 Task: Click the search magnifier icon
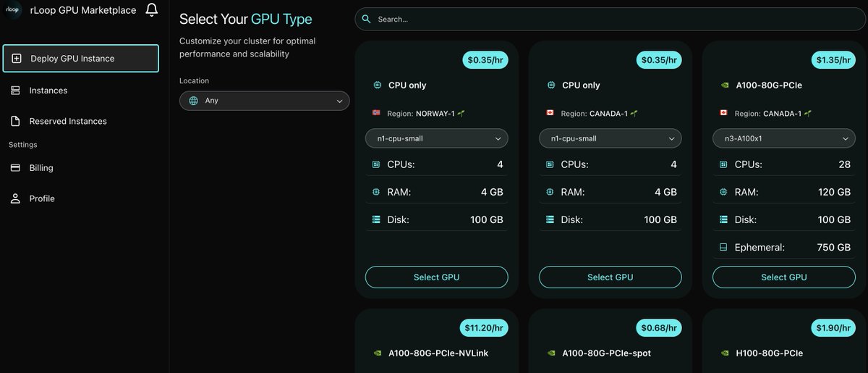(x=367, y=19)
